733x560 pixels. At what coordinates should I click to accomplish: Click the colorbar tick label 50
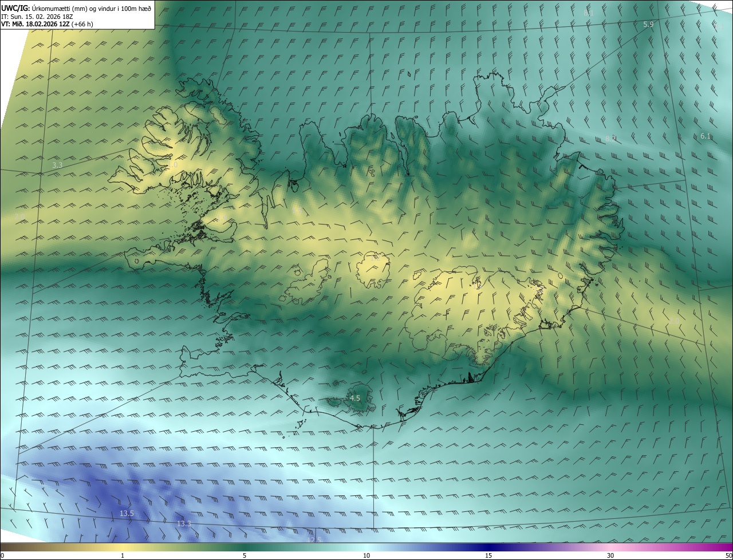(x=728, y=555)
